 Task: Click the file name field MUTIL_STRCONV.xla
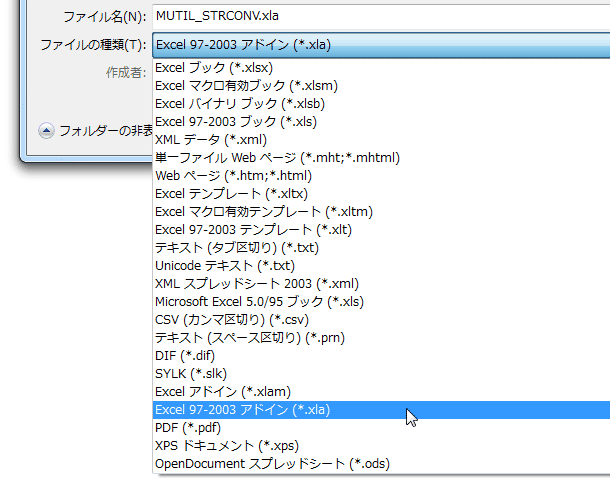coord(381,16)
